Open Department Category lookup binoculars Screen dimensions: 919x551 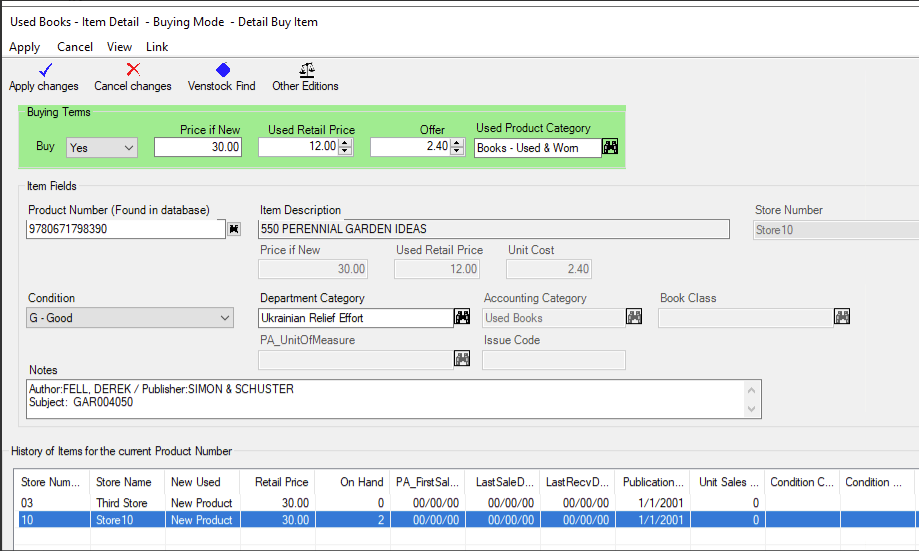tap(462, 317)
